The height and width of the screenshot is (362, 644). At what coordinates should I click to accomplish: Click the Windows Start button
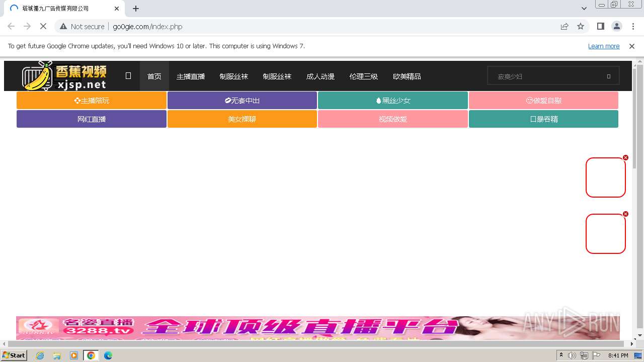pyautogui.click(x=14, y=355)
